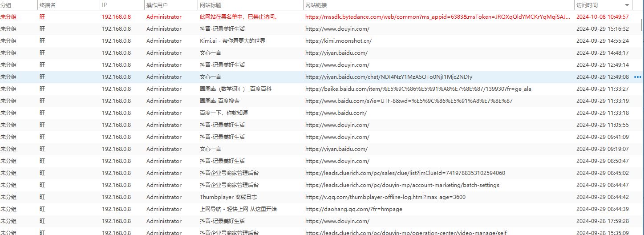
Task: Select the Thumbplayer 离线日志 title cell
Action: tap(228, 197)
